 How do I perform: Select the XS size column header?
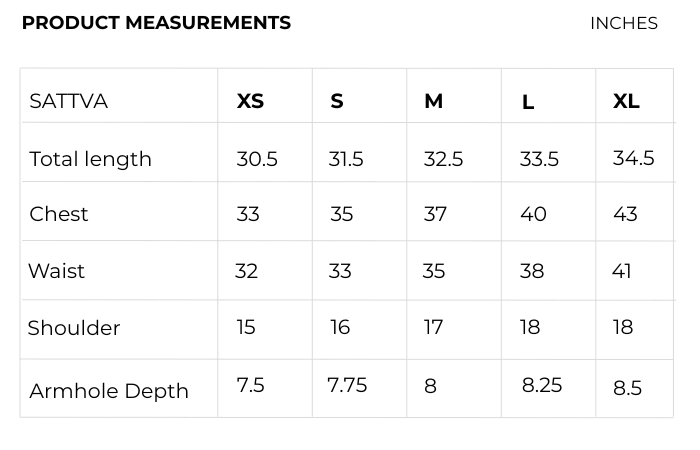(250, 101)
